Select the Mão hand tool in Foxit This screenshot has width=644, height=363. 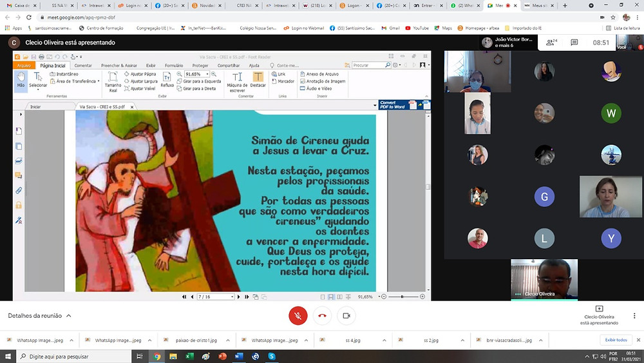pyautogui.click(x=21, y=80)
